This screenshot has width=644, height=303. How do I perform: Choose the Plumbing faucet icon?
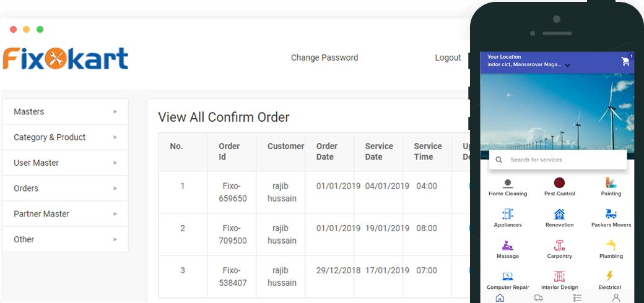click(x=611, y=245)
